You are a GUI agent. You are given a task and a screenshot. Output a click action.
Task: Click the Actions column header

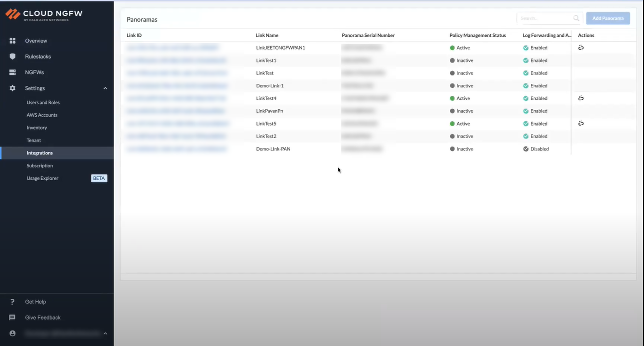[586, 35]
